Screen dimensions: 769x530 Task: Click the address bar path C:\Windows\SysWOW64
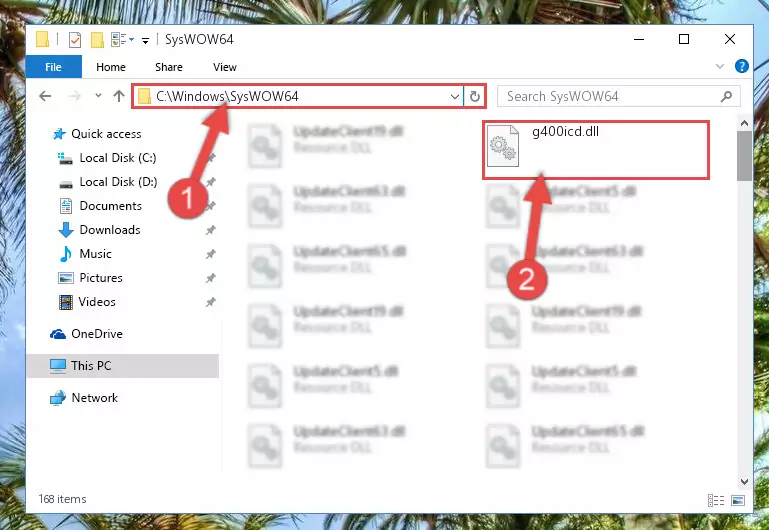tap(227, 96)
